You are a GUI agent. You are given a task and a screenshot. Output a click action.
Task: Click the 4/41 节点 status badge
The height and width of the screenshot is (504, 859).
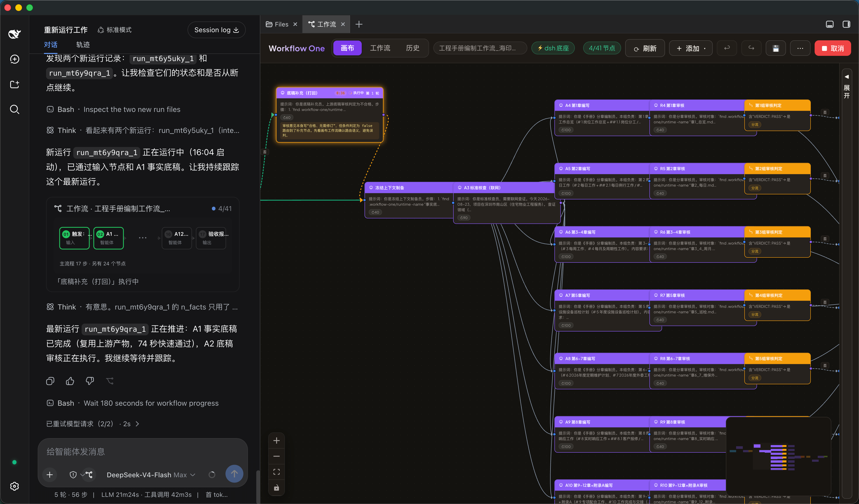(602, 48)
